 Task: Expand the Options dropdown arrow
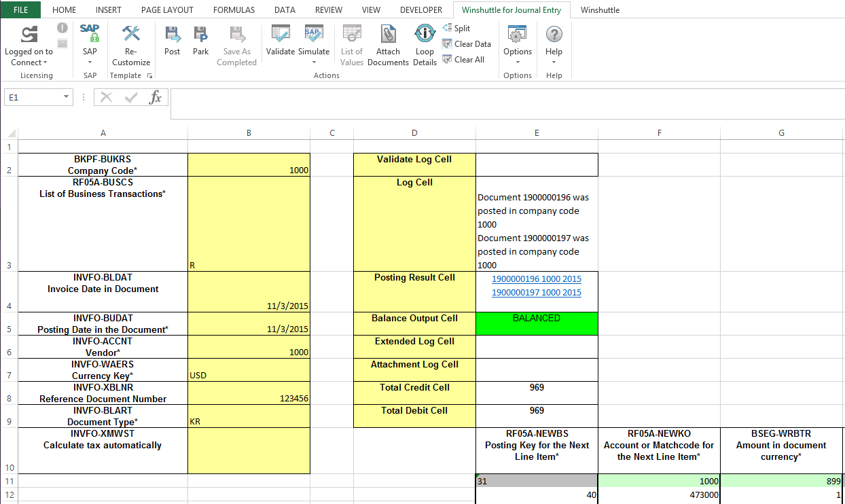(x=518, y=62)
